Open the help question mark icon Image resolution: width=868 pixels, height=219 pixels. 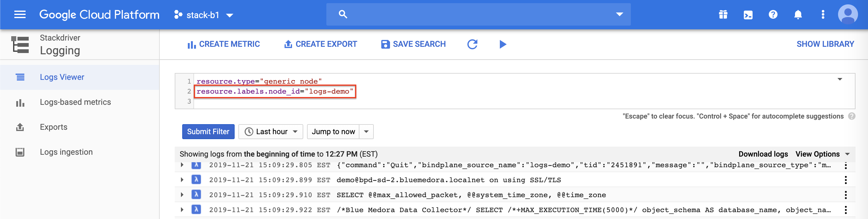(x=773, y=14)
